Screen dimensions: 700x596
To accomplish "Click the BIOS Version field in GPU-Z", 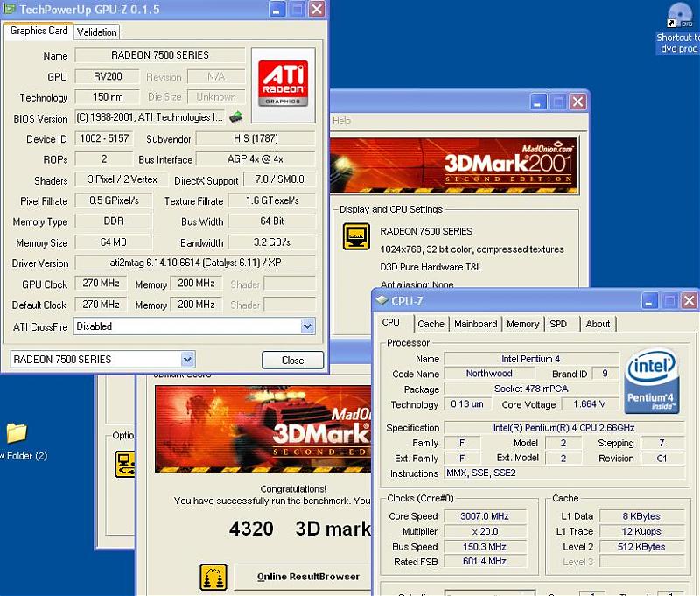I will click(150, 117).
